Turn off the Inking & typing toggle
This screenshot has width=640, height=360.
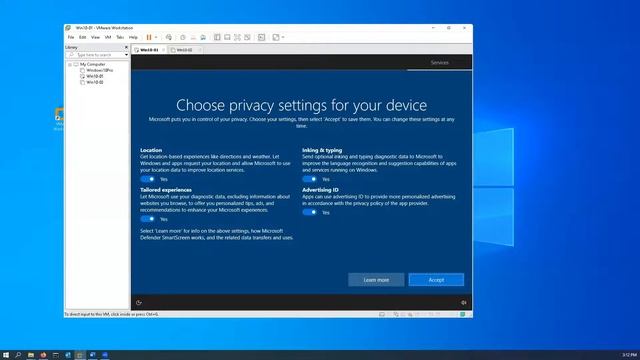(309, 179)
